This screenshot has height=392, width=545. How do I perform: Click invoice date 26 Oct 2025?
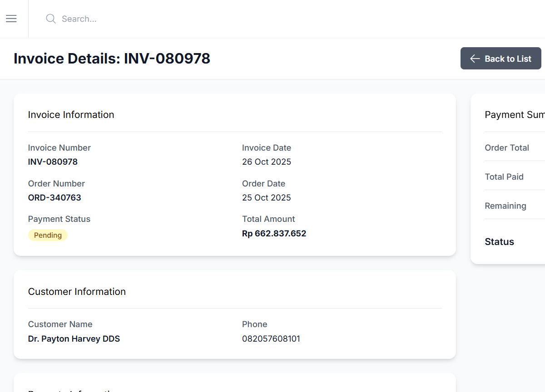(267, 162)
